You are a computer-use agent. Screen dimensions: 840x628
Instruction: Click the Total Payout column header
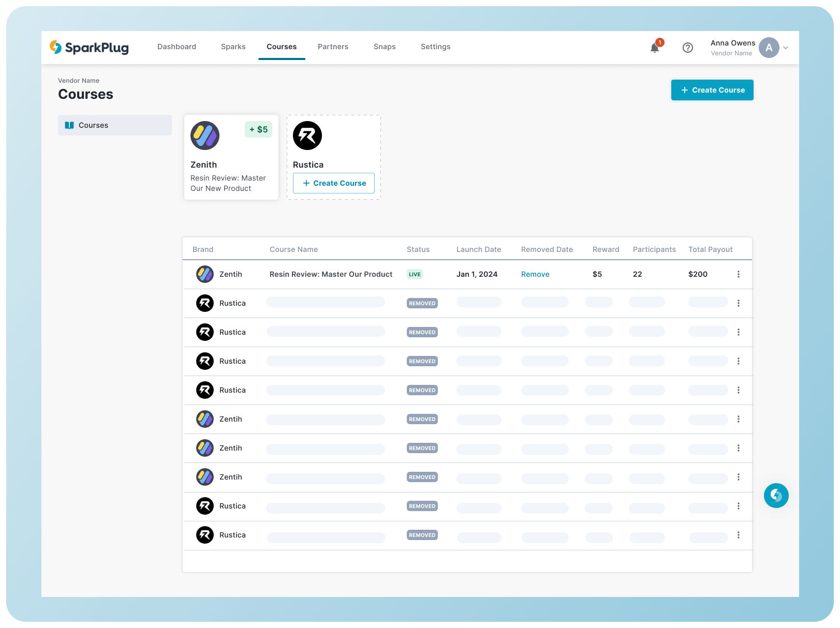point(711,249)
